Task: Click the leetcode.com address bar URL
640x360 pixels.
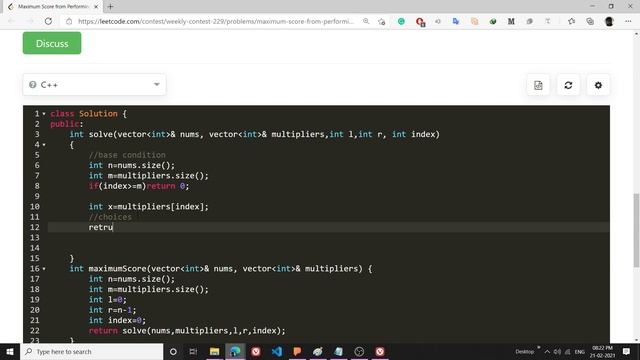Action: click(216, 21)
